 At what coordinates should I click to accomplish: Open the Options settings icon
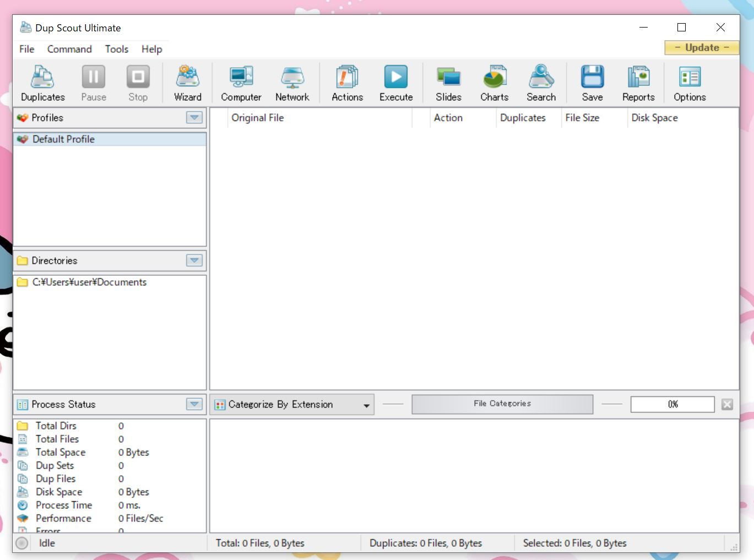point(690,83)
